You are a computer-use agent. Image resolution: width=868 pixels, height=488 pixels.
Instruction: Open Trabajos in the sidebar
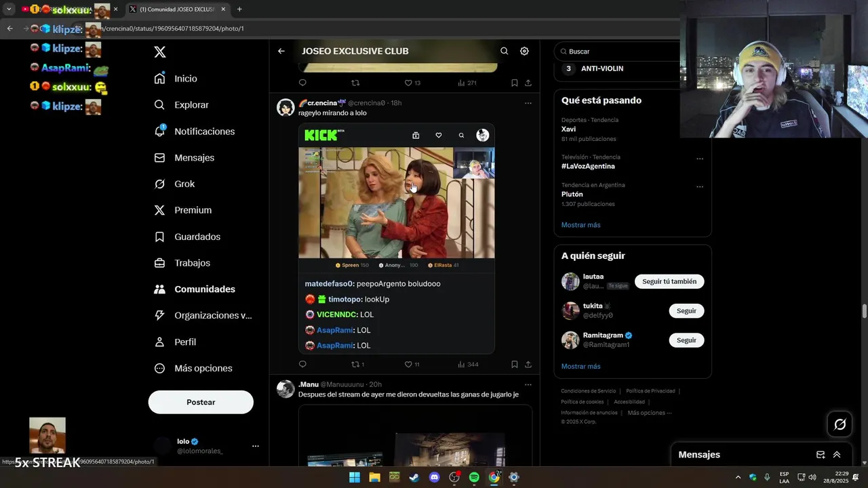pyautogui.click(x=182, y=263)
